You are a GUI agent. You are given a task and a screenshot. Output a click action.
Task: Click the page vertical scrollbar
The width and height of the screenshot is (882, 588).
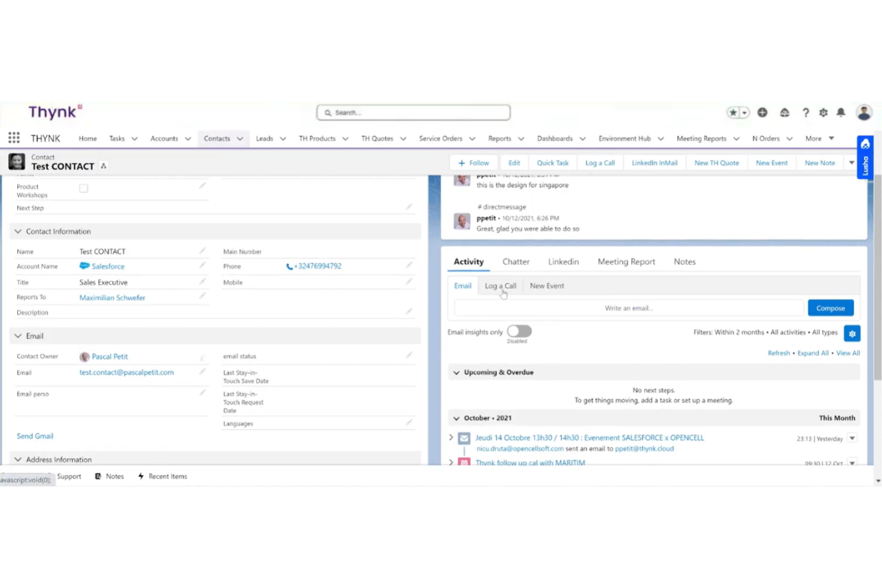(x=878, y=278)
